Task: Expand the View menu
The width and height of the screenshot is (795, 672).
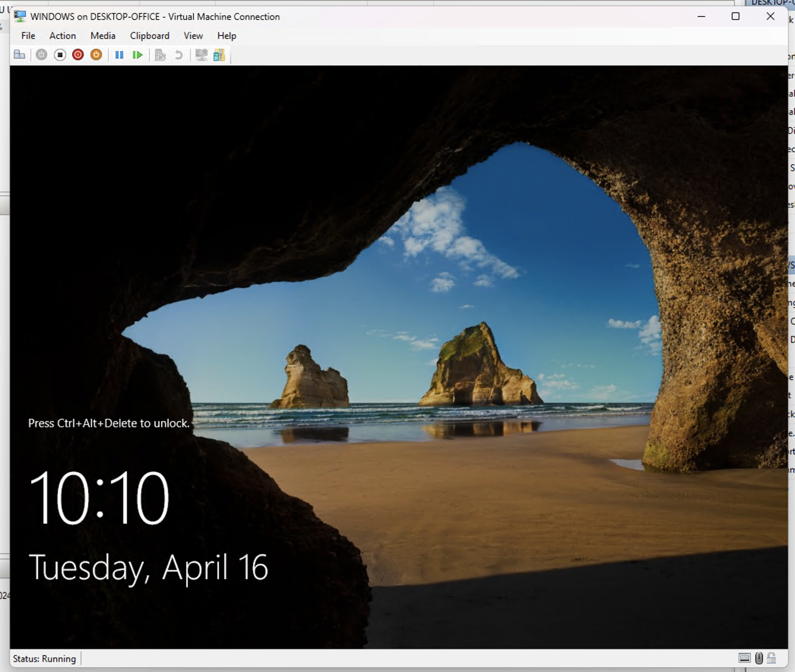Action: coord(193,36)
